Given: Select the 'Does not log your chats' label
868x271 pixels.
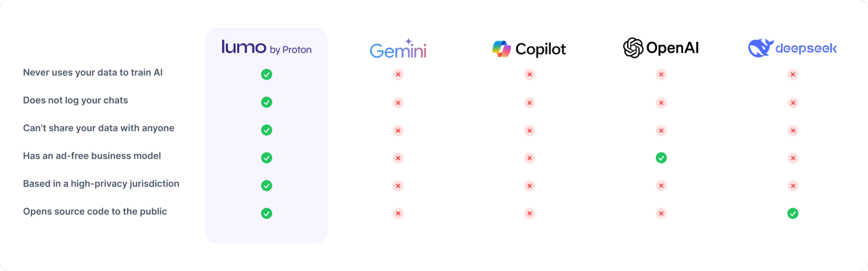Looking at the screenshot, I should tap(75, 100).
